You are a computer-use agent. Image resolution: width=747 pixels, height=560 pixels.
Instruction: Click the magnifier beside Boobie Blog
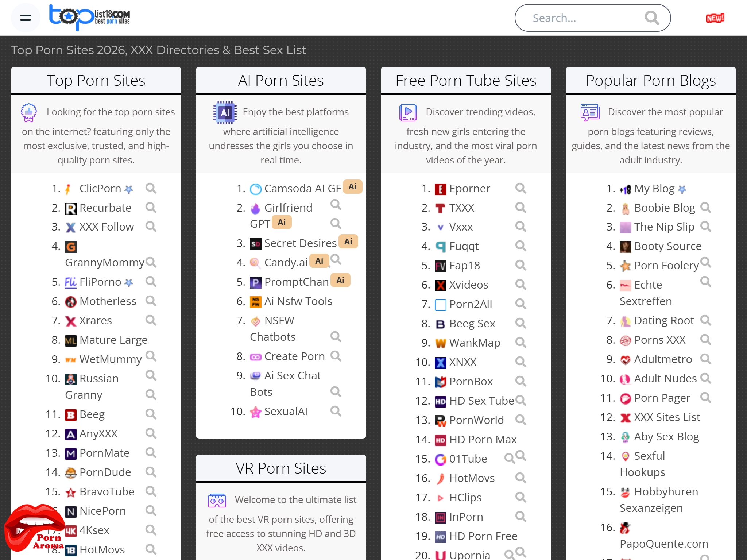(x=705, y=208)
